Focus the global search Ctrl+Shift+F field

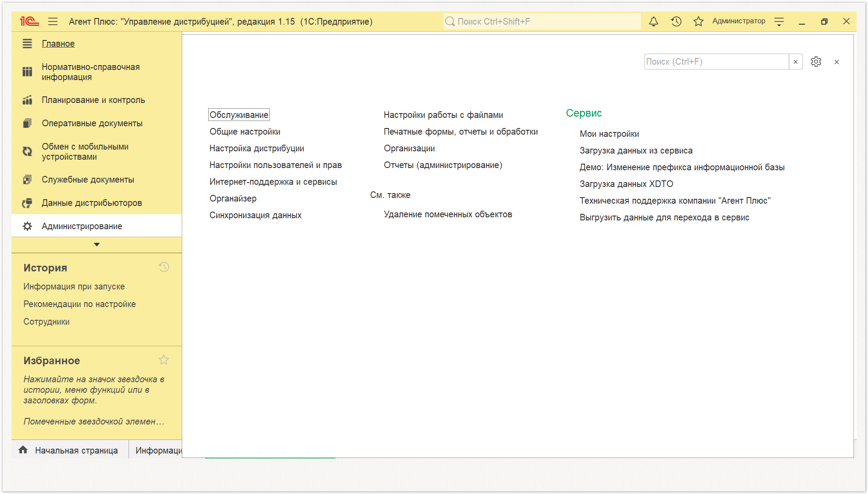pyautogui.click(x=543, y=21)
